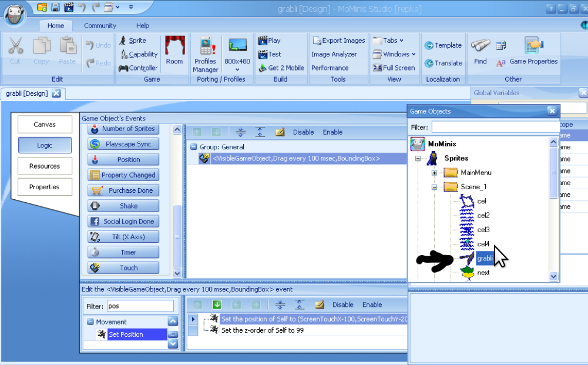
Task: Switch to the Canvas view button
Action: click(x=45, y=125)
